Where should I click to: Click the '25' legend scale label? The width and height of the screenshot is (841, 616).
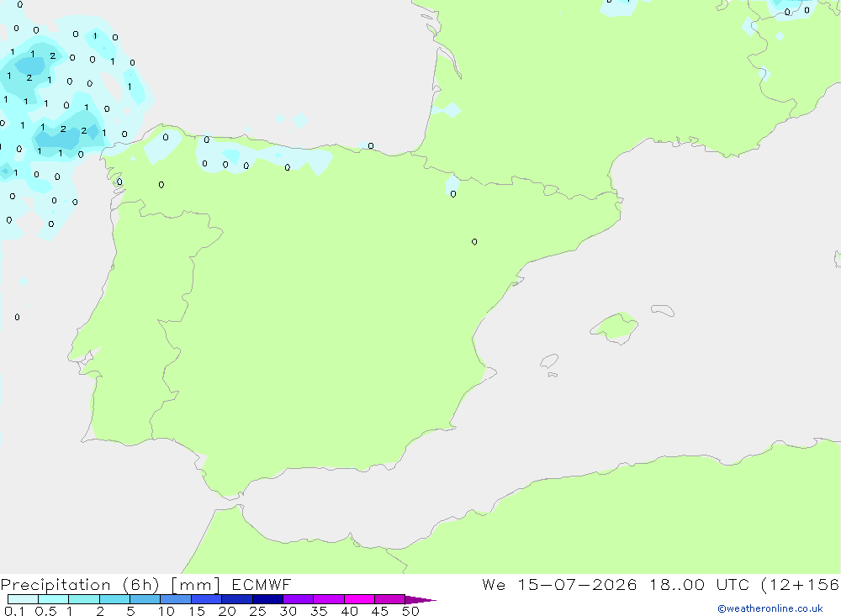[257, 611]
